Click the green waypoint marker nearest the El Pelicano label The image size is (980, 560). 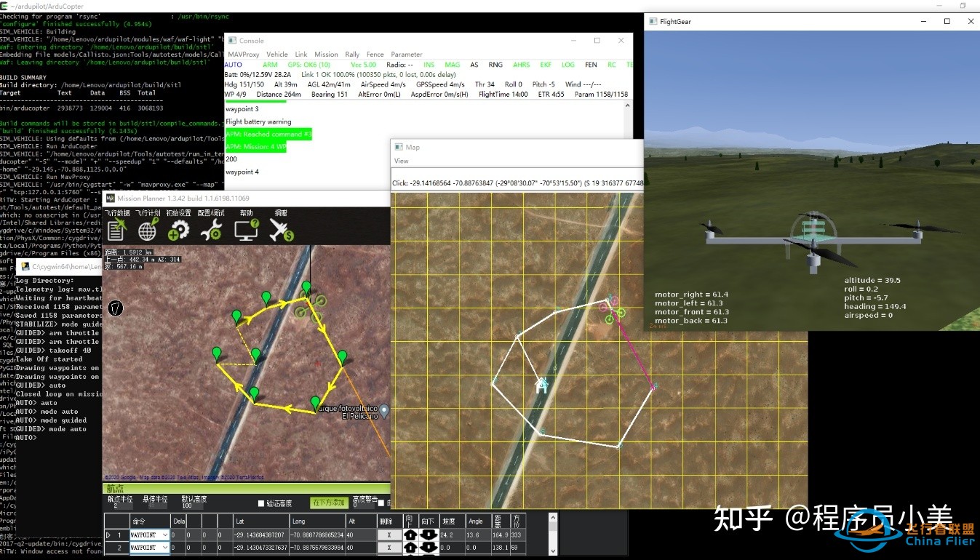point(315,403)
